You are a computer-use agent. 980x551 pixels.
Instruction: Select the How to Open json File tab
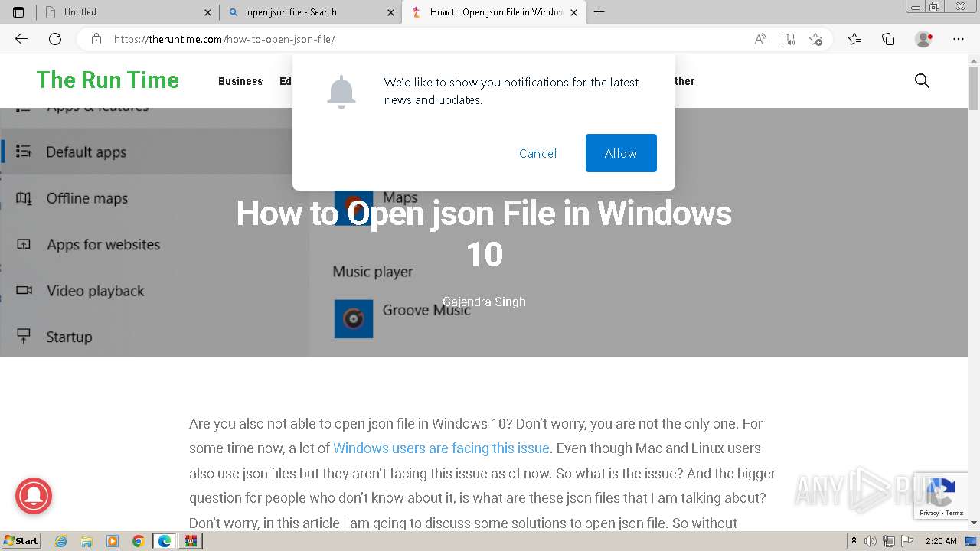pyautogui.click(x=493, y=12)
